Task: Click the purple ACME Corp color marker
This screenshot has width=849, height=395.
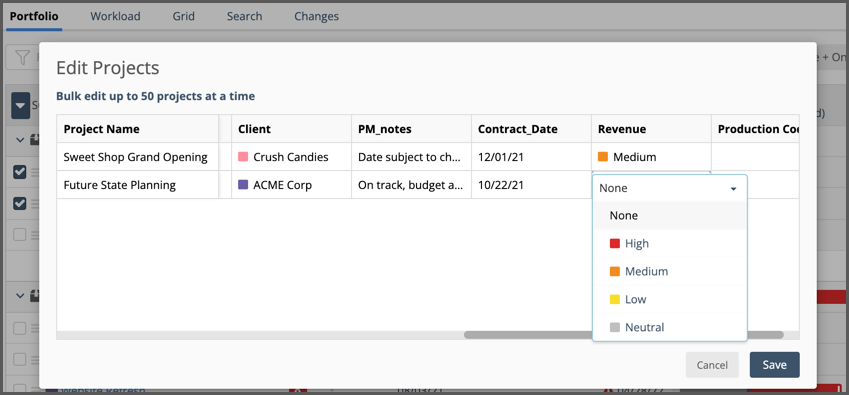Action: pos(243,185)
